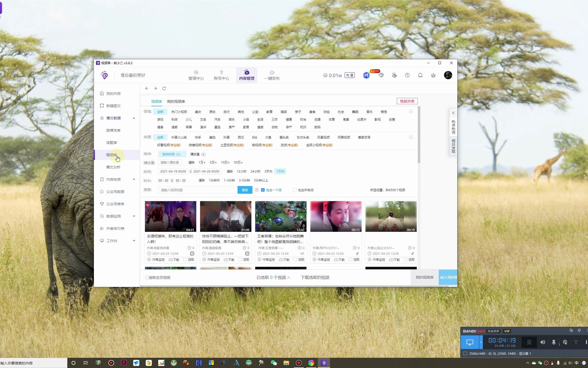Viewport: 588px width, 368px height.
Task: Select the 1-3分钟 duration filter
Action: pyautogui.click(x=229, y=180)
